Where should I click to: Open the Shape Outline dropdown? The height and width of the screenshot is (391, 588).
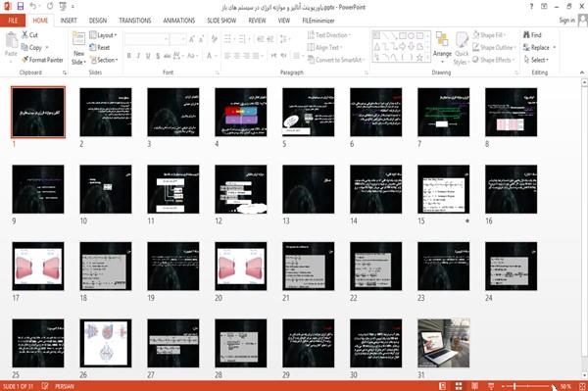tap(494, 47)
